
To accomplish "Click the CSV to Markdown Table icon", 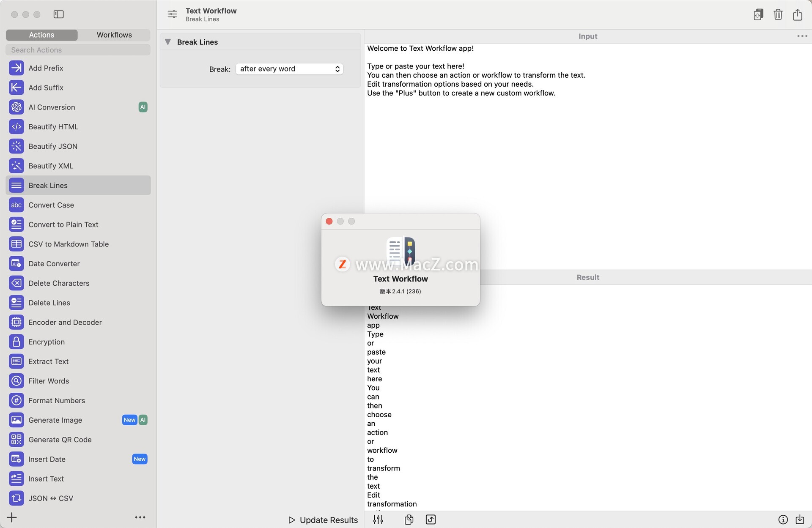I will pyautogui.click(x=16, y=244).
